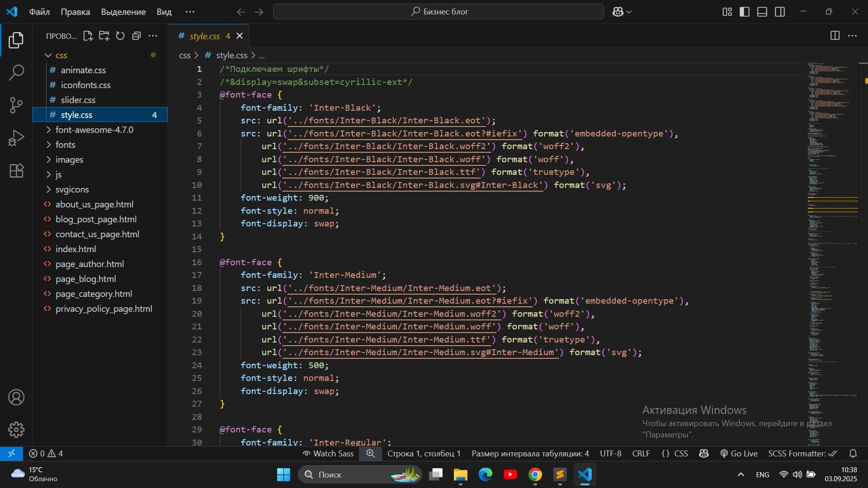Expand the fonts folder
Image resolution: width=868 pixels, height=488 pixels.
(65, 145)
